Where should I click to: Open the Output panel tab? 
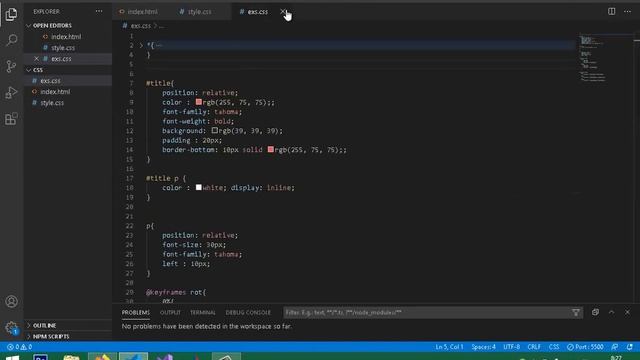pos(170,312)
